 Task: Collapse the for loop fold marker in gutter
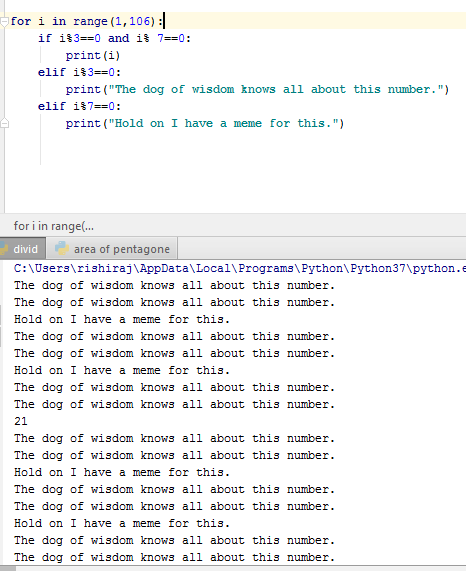click(x=4, y=22)
